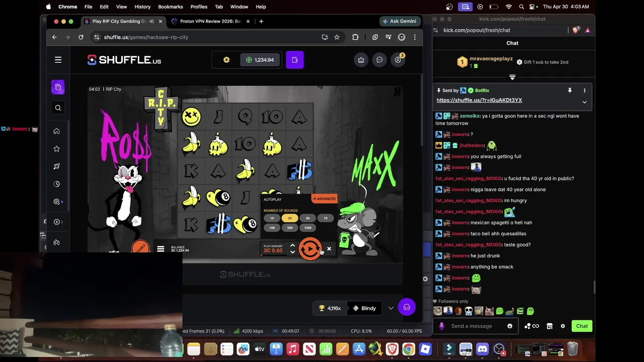Bookmark page with the star icon
The width and height of the screenshot is (644, 362).
point(337,37)
